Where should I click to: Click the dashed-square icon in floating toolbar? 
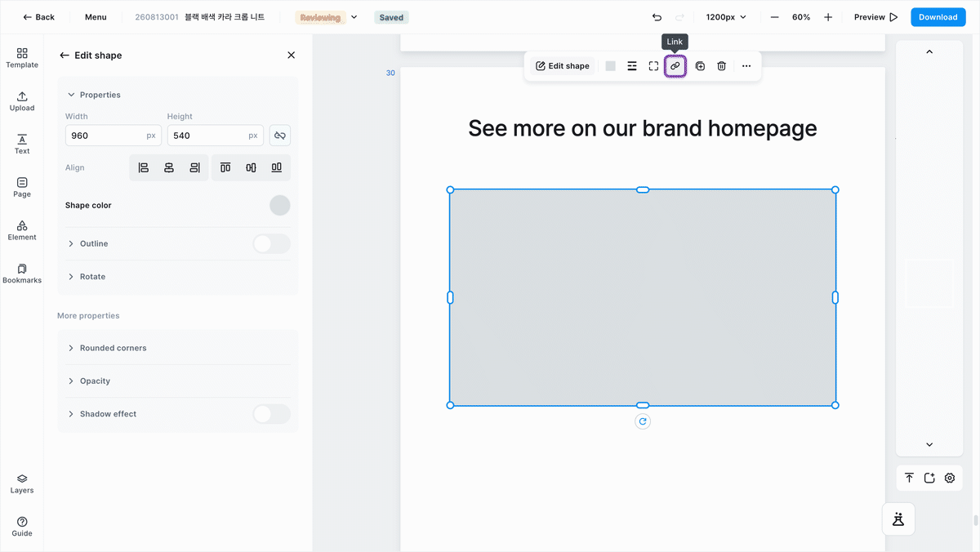click(653, 66)
